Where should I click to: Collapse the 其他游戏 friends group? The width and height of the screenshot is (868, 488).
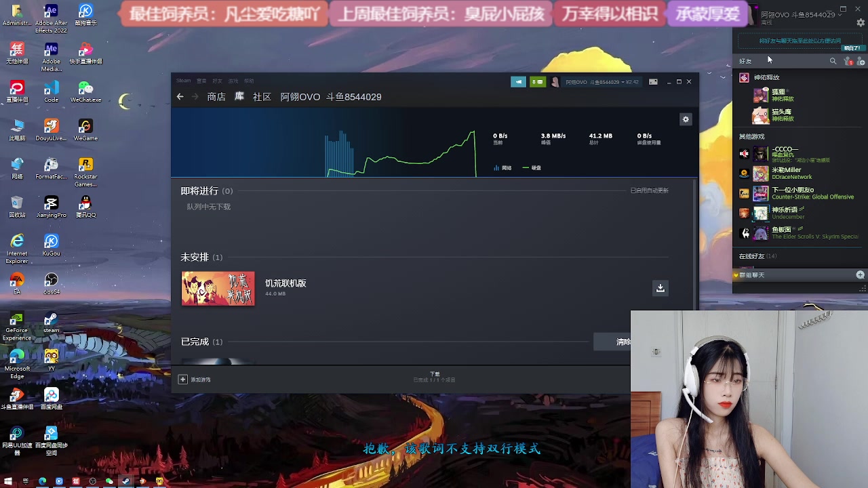(751, 136)
